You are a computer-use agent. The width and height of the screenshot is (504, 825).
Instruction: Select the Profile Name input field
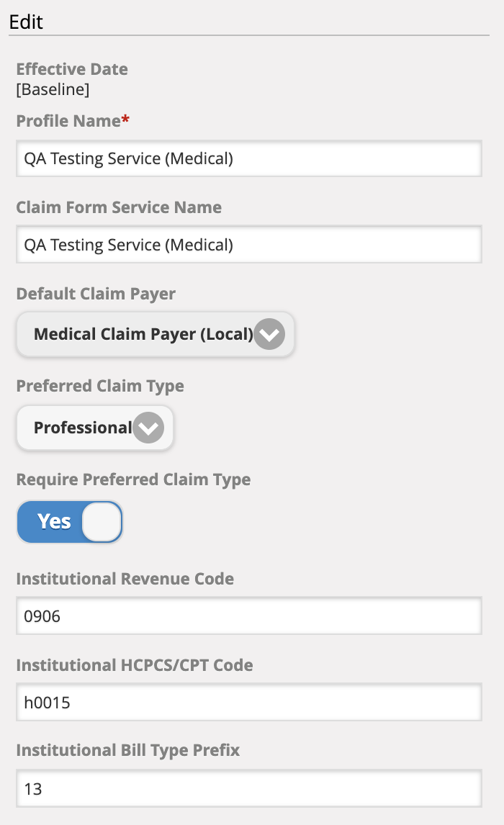(x=248, y=158)
